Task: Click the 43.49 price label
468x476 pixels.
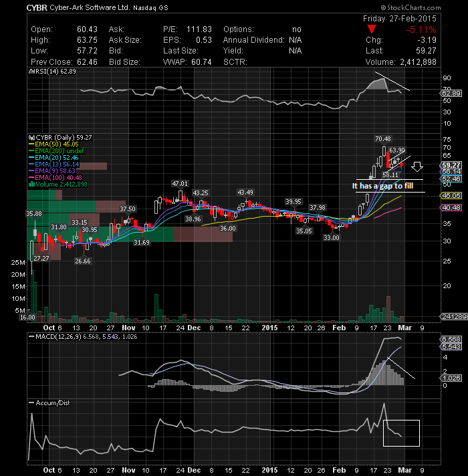Action: click(x=245, y=192)
